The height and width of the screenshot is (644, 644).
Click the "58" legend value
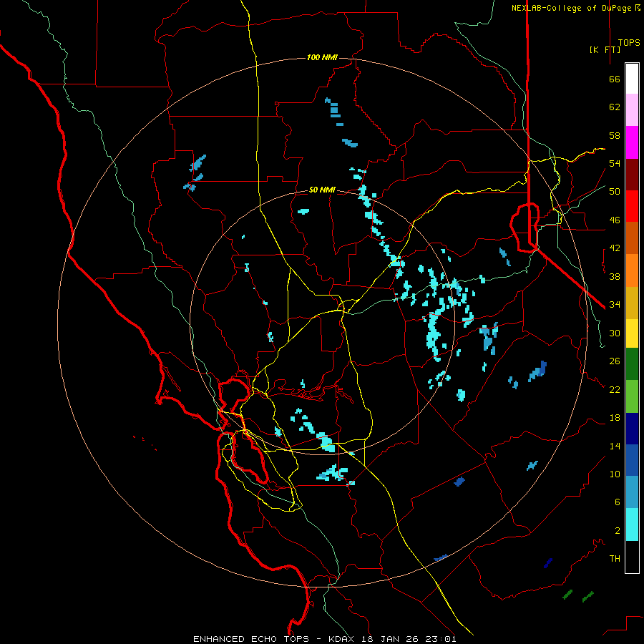pyautogui.click(x=615, y=135)
